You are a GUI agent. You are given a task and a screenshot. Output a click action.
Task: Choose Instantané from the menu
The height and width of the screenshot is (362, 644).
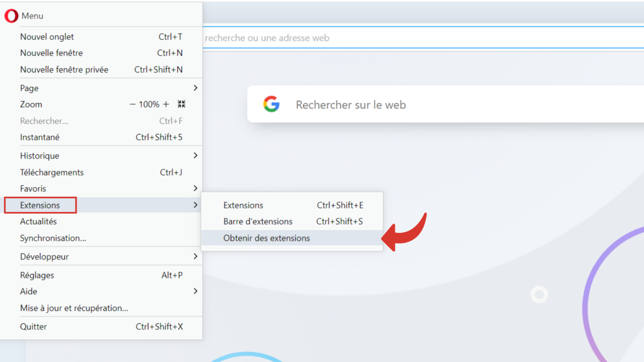(x=101, y=137)
